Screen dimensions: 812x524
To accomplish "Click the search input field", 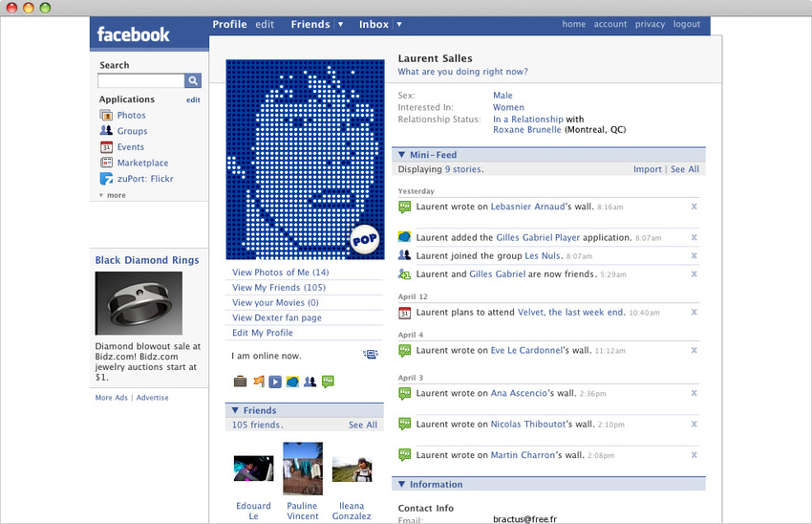I will tap(140, 80).
